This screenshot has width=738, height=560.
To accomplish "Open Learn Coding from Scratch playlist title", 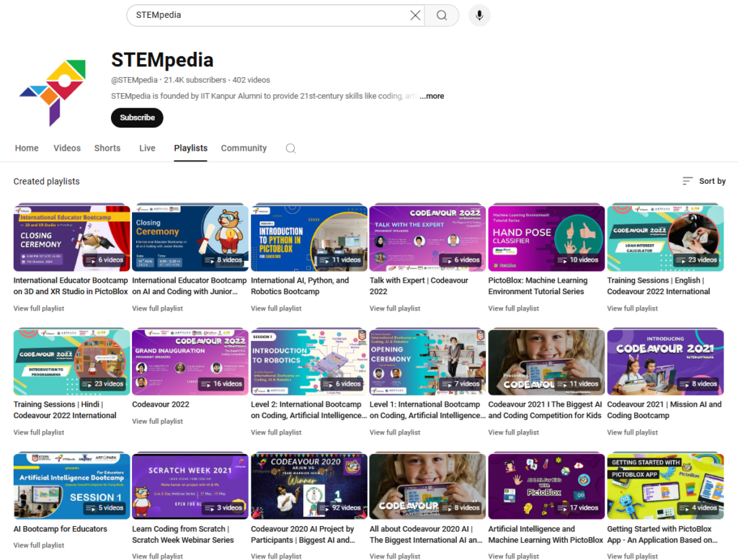I will [x=183, y=535].
